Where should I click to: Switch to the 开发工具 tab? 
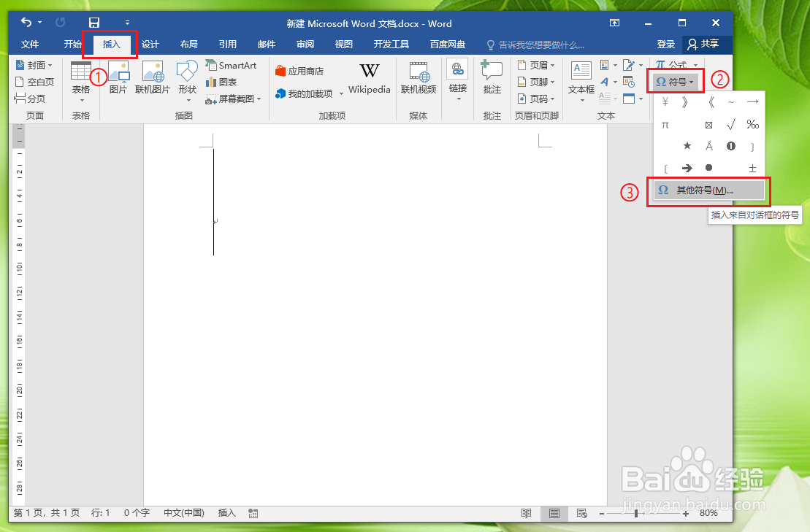click(x=391, y=45)
